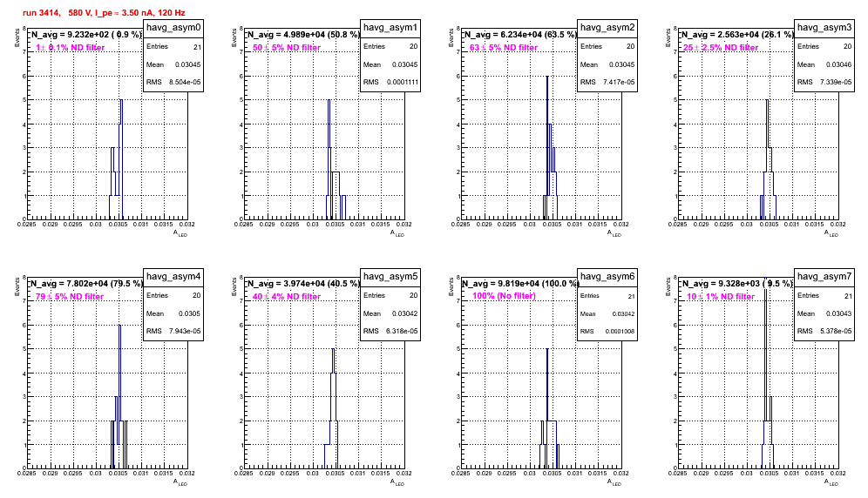Click the A_LED axis title under havg_asym6

[614, 482]
